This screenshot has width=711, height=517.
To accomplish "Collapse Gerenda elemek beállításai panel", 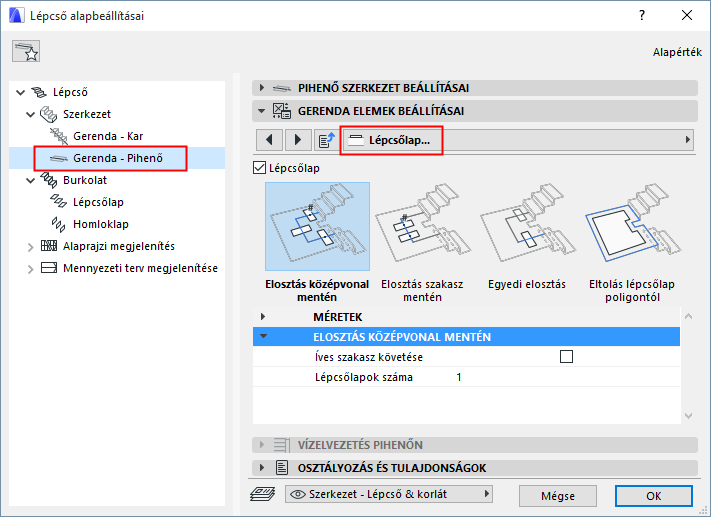I will pyautogui.click(x=261, y=111).
